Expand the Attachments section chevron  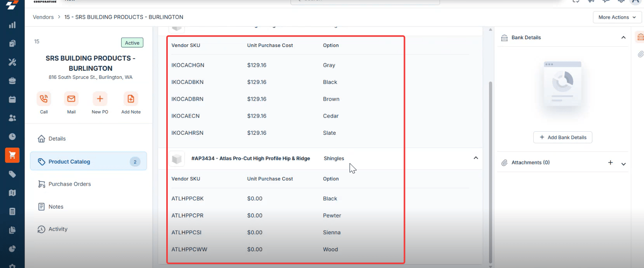click(623, 164)
